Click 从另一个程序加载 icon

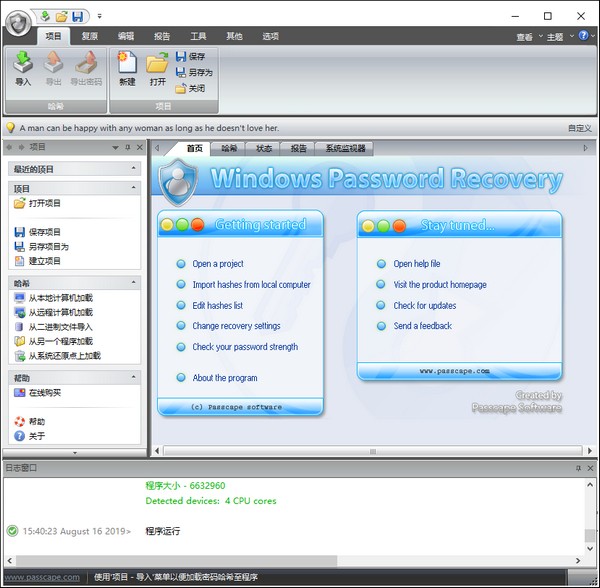pos(19,341)
